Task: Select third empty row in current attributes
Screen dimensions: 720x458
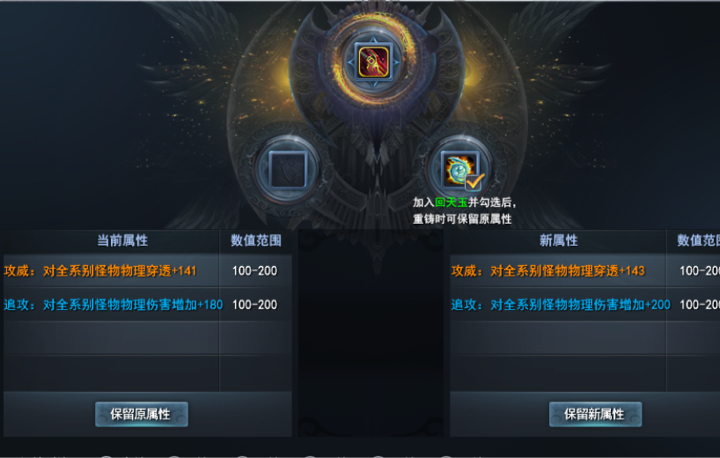Action: point(147,338)
